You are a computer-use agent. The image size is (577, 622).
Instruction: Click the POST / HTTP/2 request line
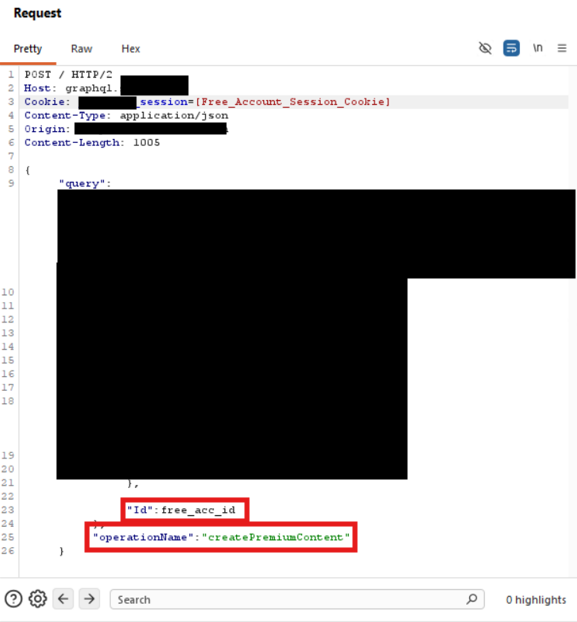point(68,75)
